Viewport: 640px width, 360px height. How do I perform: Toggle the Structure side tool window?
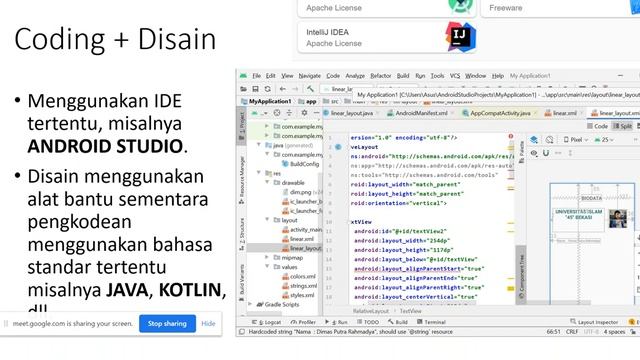click(242, 234)
